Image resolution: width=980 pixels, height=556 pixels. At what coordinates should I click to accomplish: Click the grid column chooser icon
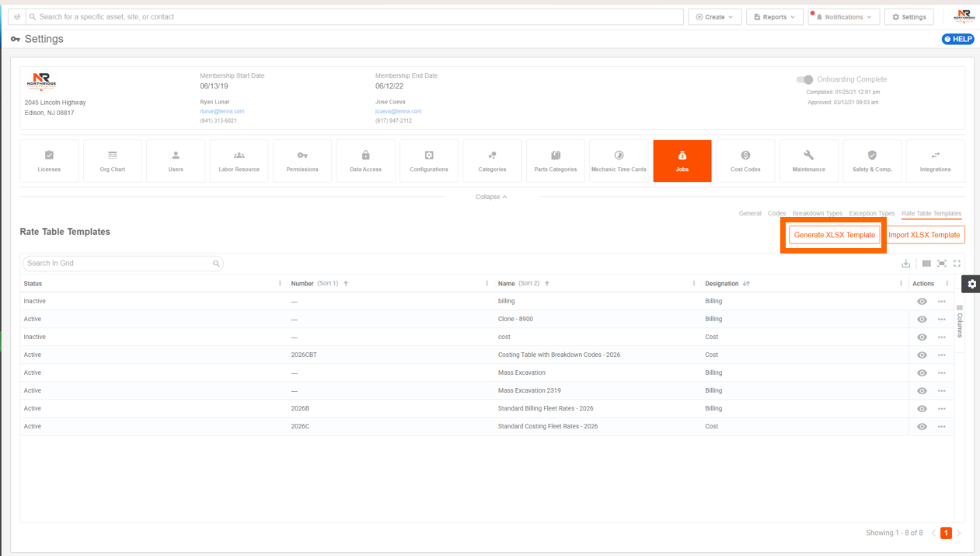[x=926, y=264]
